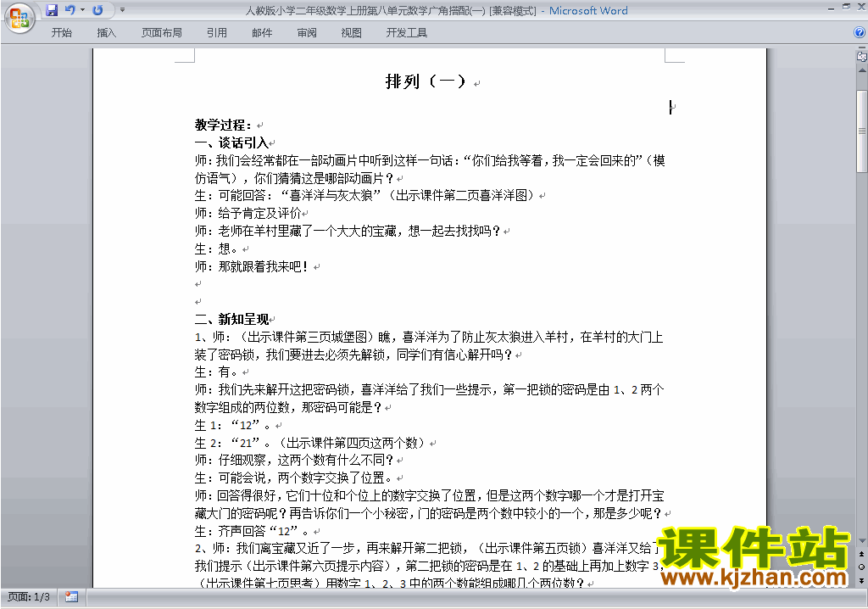Save document with the floppy disk icon
Viewport: 868px width, 609px height.
click(52, 10)
